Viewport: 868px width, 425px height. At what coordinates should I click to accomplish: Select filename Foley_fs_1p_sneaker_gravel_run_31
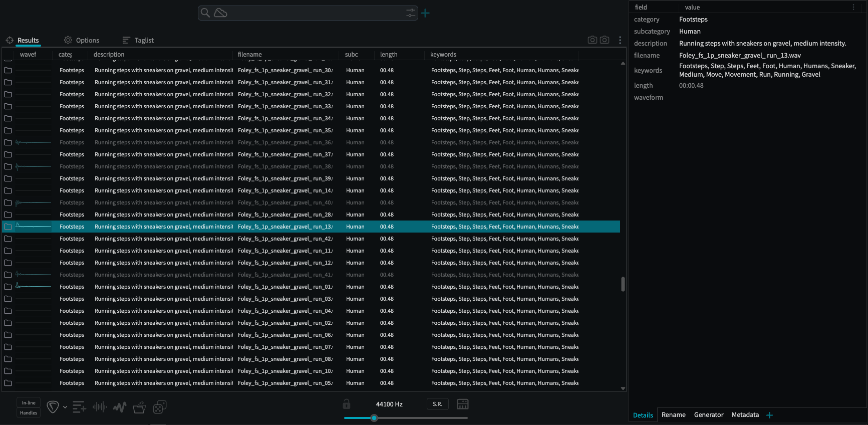coord(285,82)
